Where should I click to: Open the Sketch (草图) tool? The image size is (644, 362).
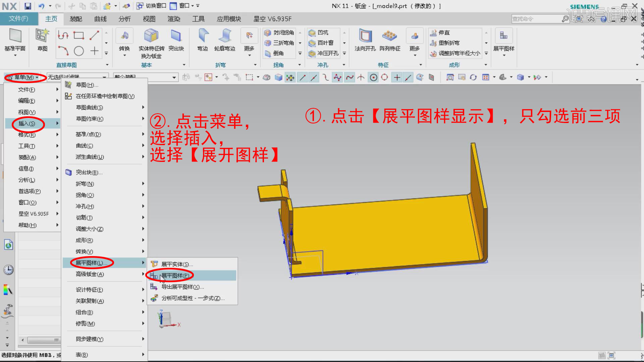click(42, 36)
